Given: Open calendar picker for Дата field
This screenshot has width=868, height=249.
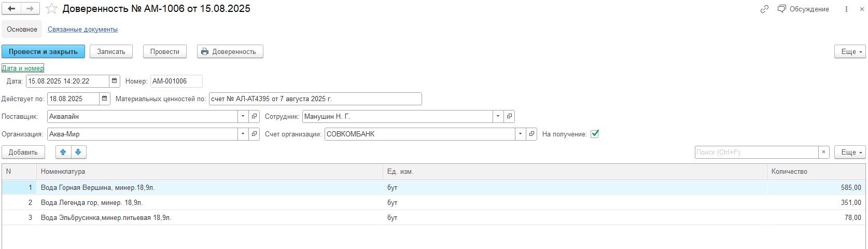Looking at the screenshot, I should pyautogui.click(x=115, y=81).
